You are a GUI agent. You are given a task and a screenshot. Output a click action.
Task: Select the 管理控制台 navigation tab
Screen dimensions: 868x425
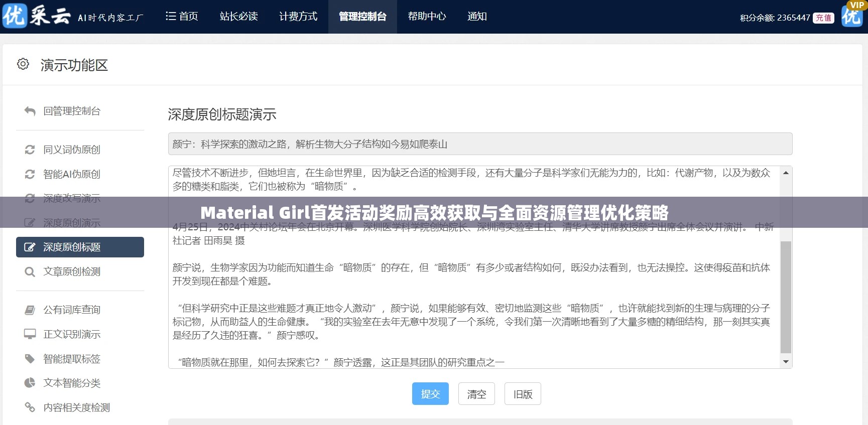pos(362,17)
